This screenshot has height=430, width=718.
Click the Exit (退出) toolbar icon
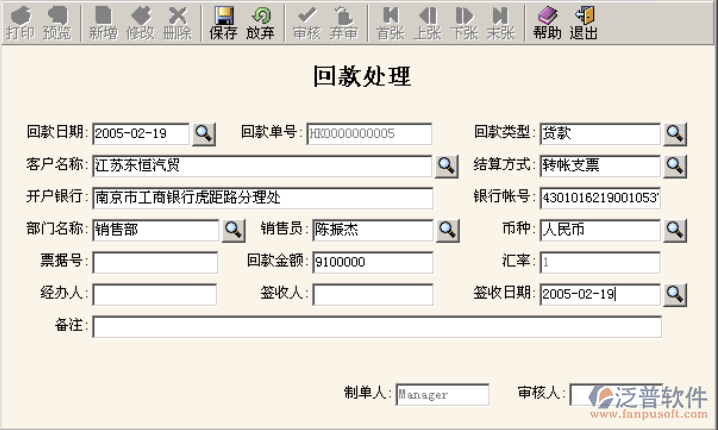click(x=584, y=23)
